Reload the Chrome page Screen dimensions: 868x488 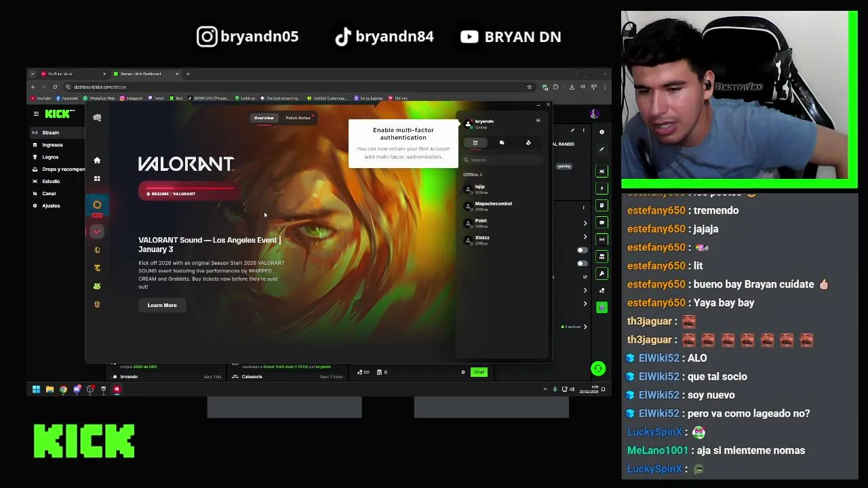[56, 87]
